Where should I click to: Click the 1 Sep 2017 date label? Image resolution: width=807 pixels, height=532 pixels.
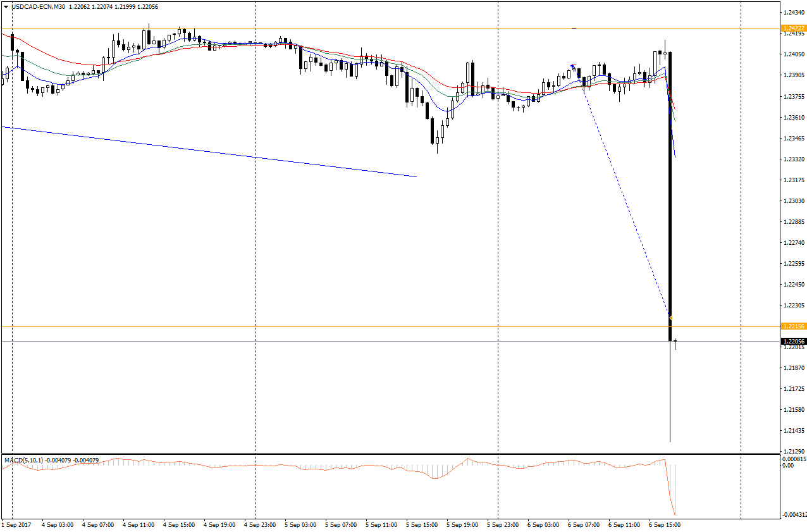[16, 524]
